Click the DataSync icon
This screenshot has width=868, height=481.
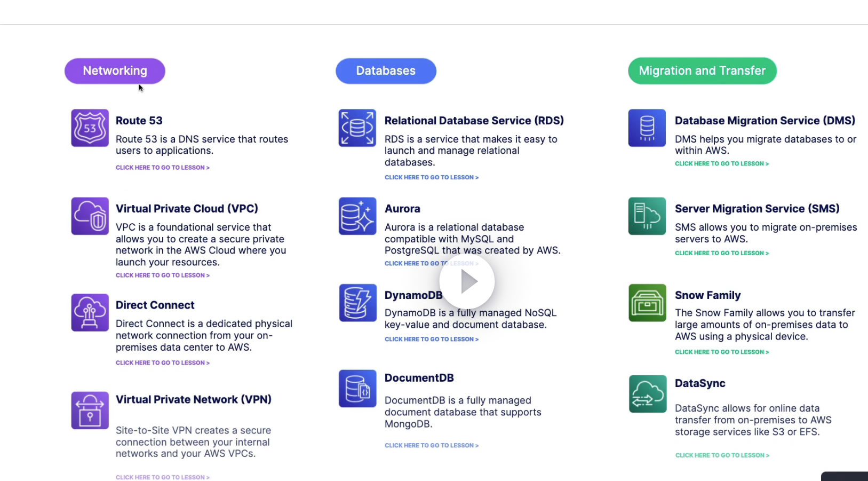pos(647,394)
